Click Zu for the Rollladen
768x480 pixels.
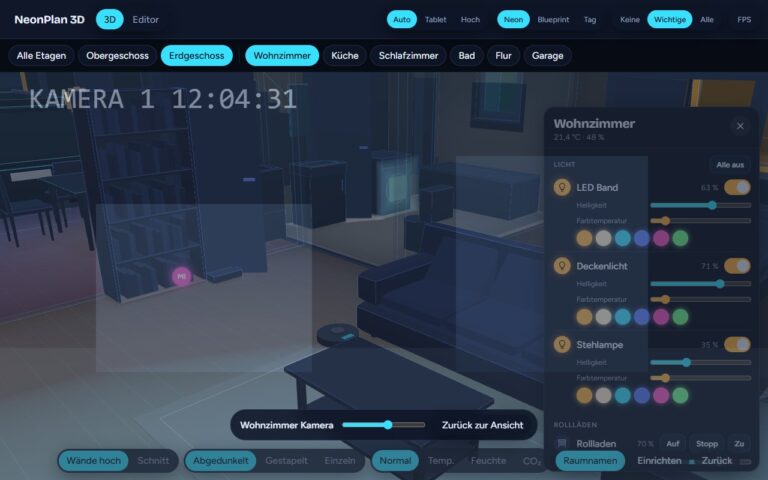tap(739, 444)
